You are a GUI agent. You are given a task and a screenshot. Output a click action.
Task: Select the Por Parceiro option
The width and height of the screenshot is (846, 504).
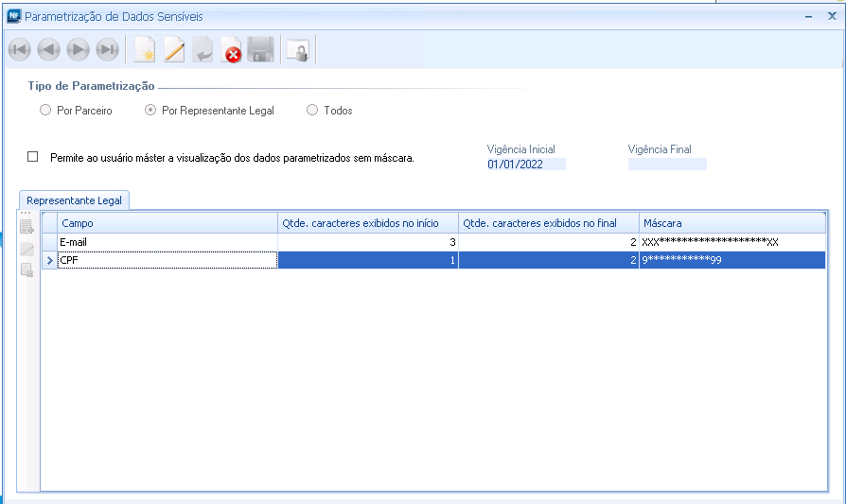(45, 110)
